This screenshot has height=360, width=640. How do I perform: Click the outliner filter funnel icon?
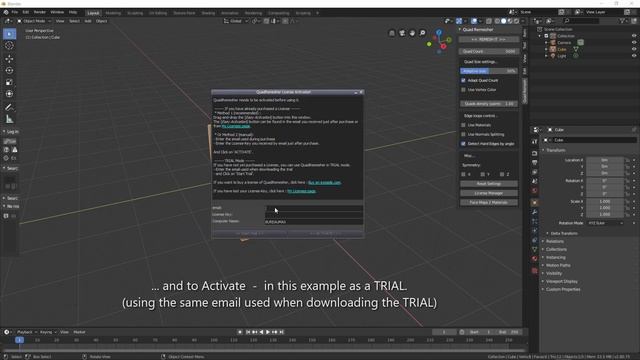(622, 20)
